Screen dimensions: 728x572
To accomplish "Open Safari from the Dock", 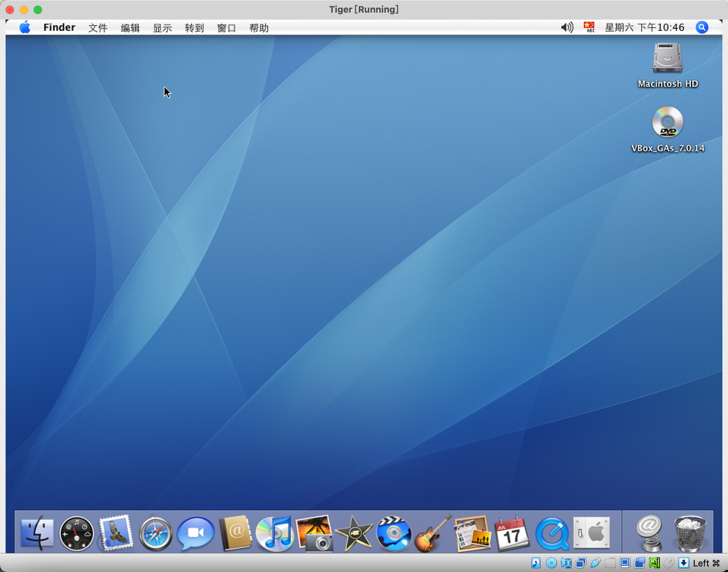I will pos(156,533).
